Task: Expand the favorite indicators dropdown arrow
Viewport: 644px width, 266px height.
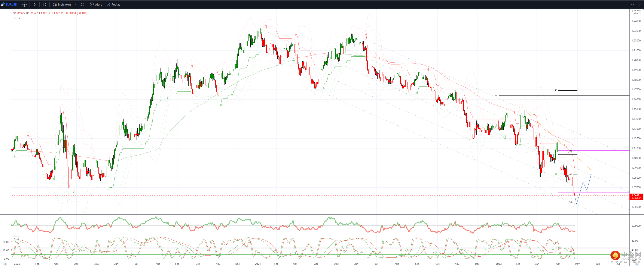Action: tap(76, 4)
